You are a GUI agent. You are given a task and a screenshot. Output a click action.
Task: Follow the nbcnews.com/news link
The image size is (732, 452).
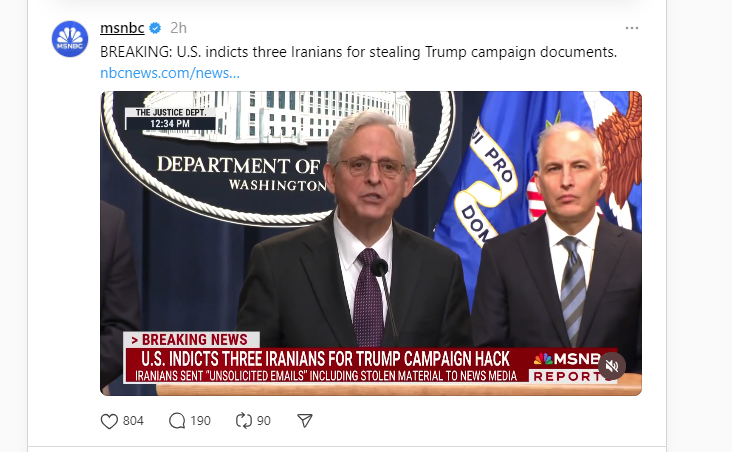[x=170, y=72]
